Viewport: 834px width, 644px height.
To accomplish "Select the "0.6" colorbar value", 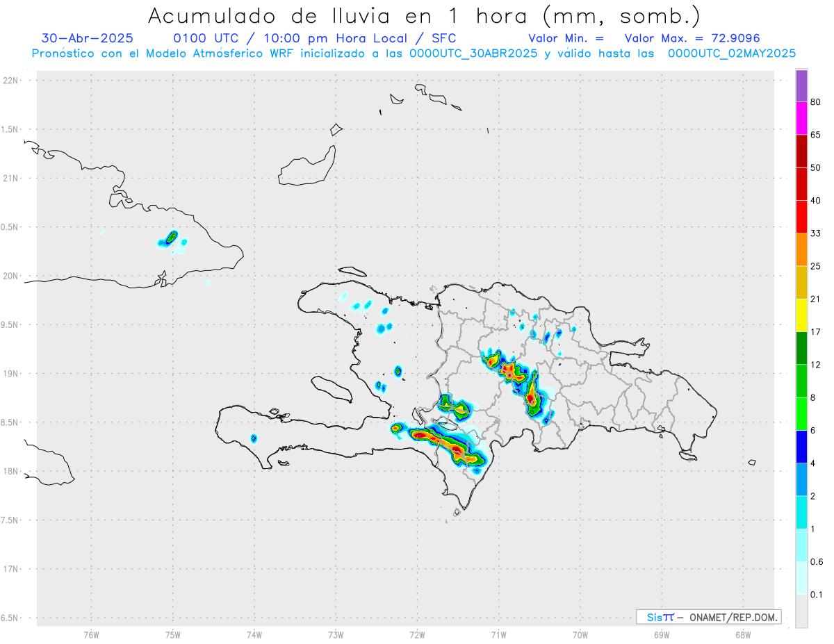I will (x=817, y=562).
